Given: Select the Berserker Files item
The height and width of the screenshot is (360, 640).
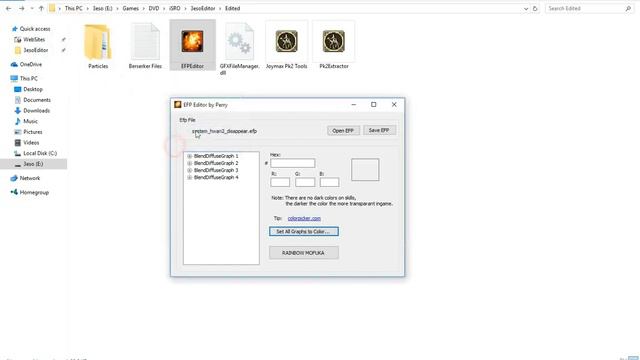Looking at the screenshot, I should coord(145,46).
